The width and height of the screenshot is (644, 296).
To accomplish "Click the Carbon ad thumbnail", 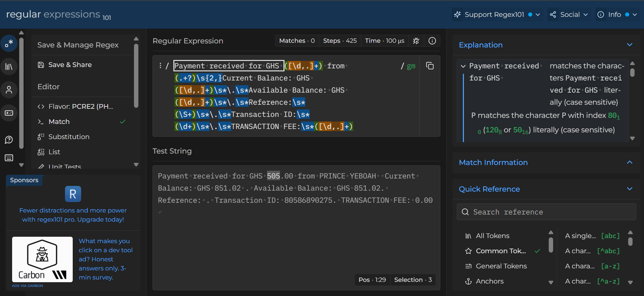I will click(x=42, y=259).
